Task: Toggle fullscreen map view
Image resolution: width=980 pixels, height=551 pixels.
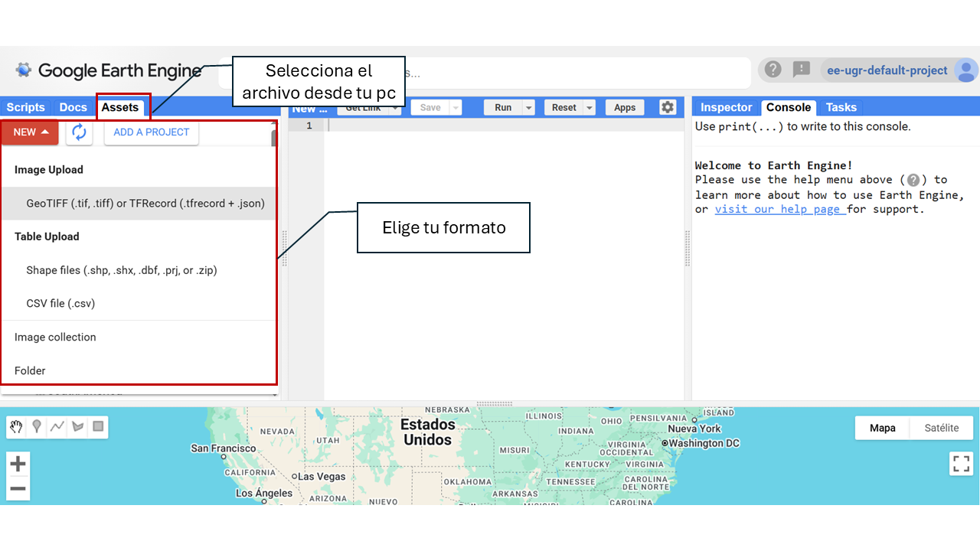Action: click(961, 464)
